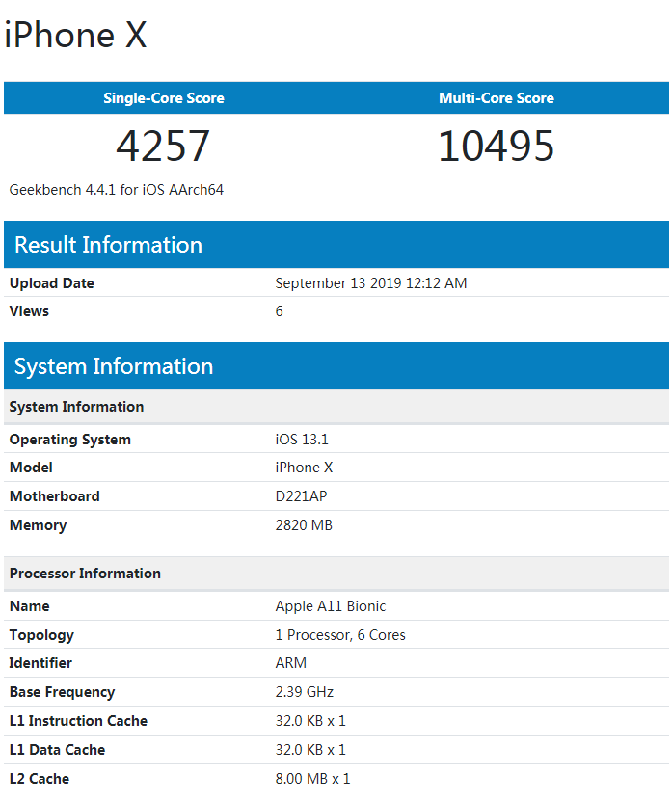Click the iPhone X page title
The image size is (672, 803).
76,36
